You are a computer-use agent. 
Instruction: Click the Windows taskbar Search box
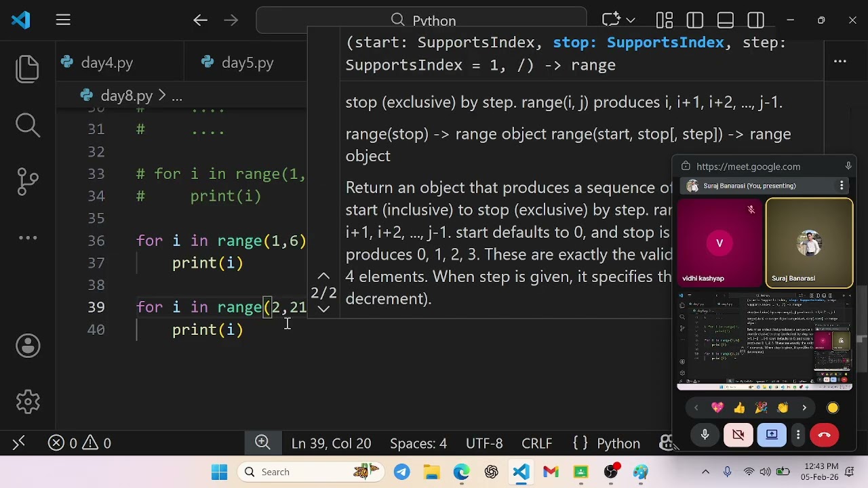coord(311,472)
